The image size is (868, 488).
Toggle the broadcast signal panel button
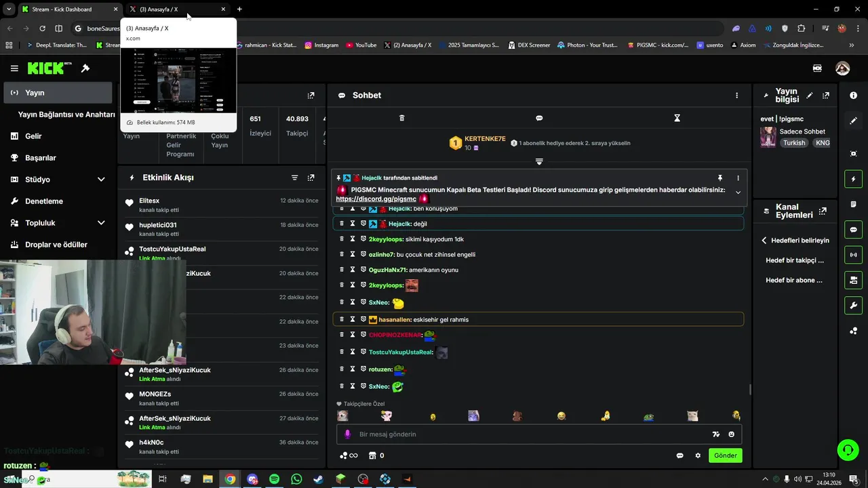click(853, 255)
